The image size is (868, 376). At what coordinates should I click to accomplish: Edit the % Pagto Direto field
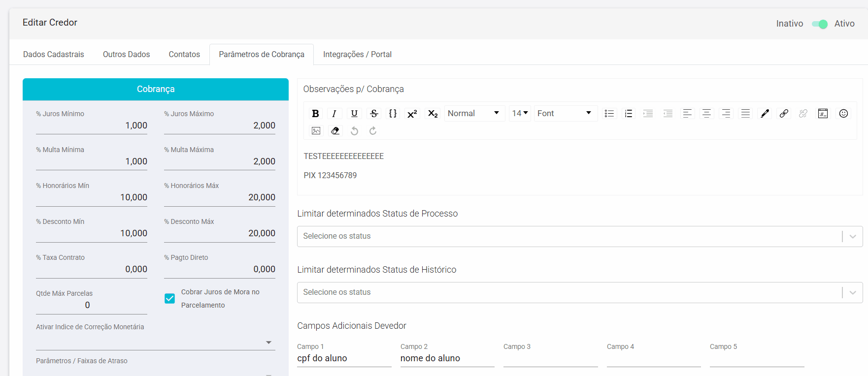click(220, 270)
